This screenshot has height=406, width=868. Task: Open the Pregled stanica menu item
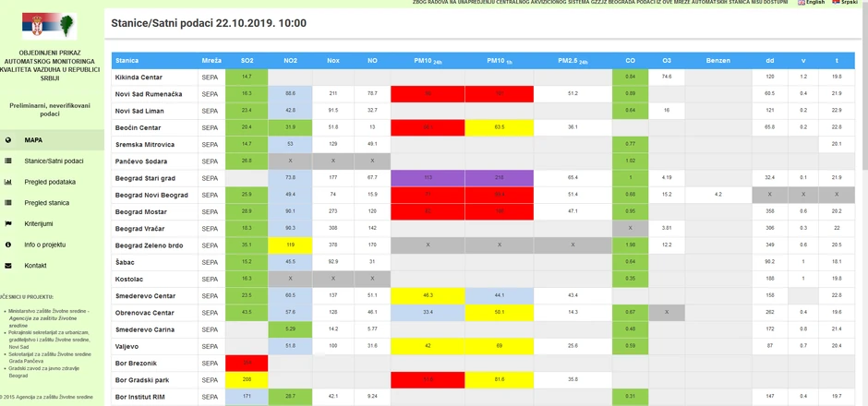coord(46,203)
